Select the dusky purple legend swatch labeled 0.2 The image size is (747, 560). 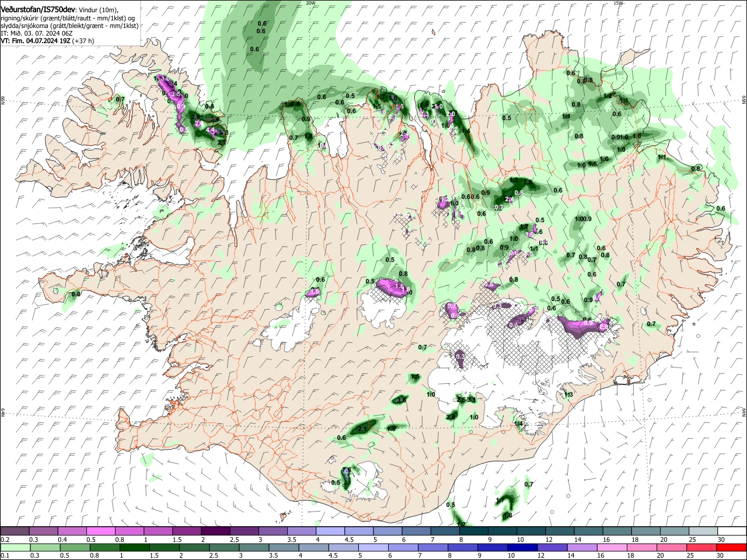point(15,531)
